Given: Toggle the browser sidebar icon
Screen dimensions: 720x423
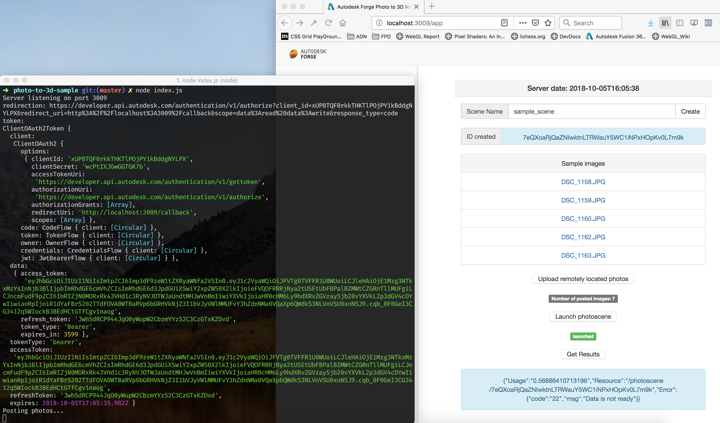Looking at the screenshot, I should (680, 23).
